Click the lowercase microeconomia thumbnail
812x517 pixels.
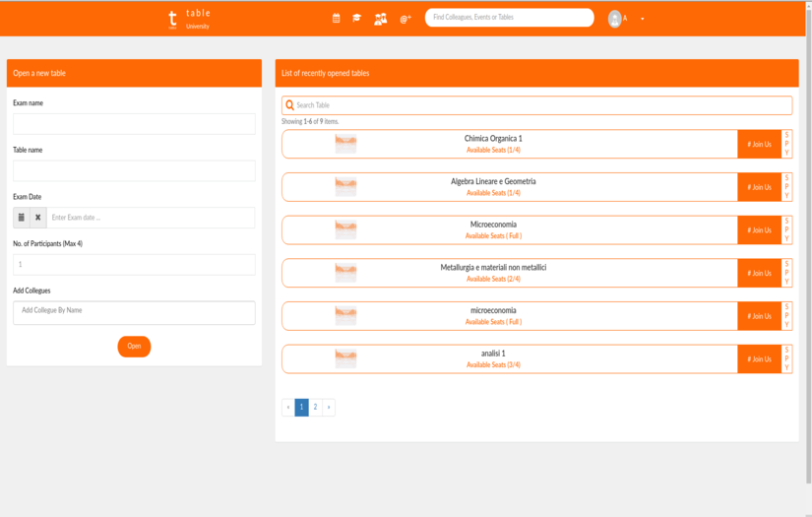click(x=345, y=316)
